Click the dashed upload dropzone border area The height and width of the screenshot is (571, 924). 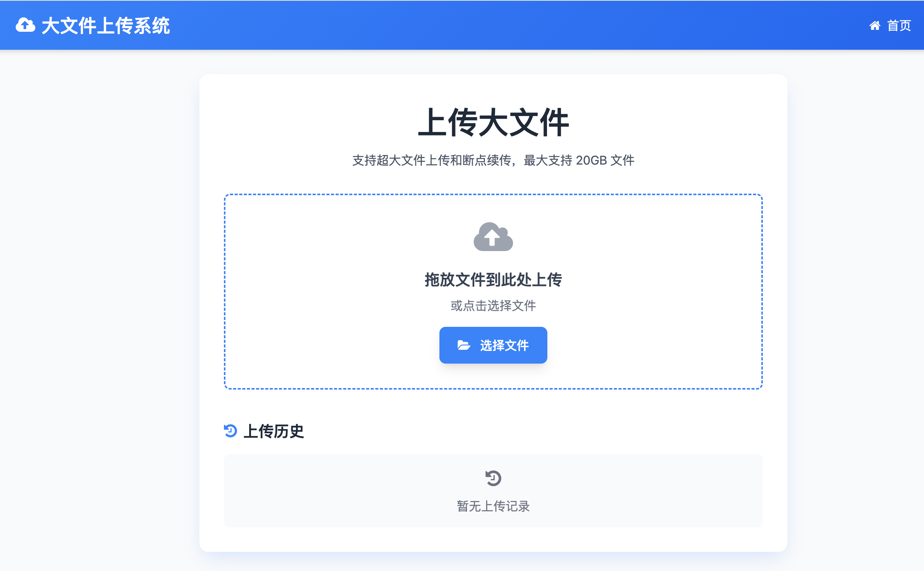[493, 292]
